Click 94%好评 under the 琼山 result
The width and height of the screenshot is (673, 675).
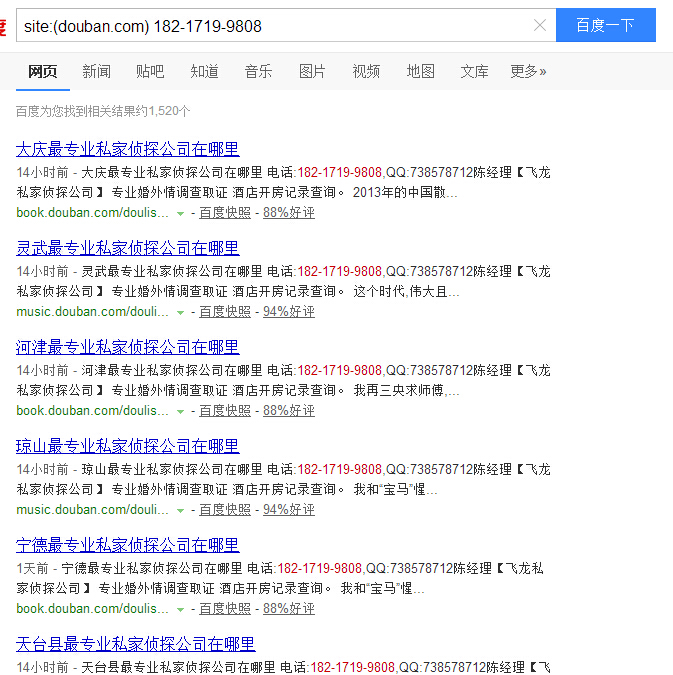coord(289,510)
